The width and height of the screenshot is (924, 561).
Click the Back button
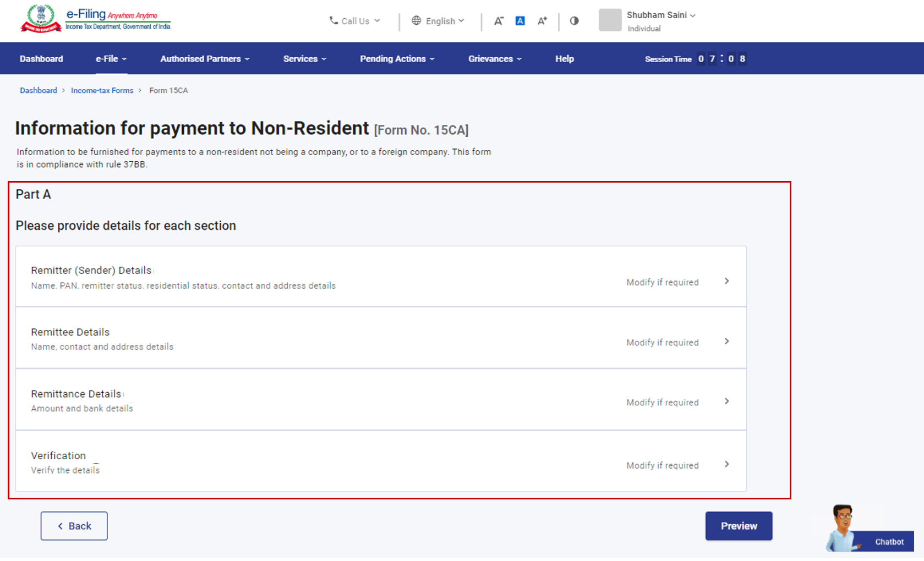[74, 526]
